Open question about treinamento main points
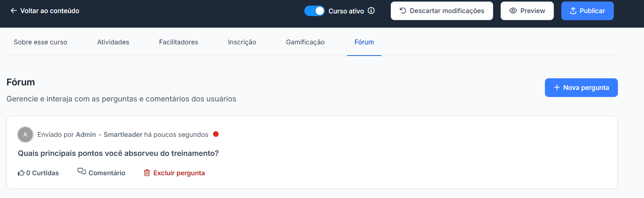This screenshot has width=644, height=198. (x=118, y=153)
